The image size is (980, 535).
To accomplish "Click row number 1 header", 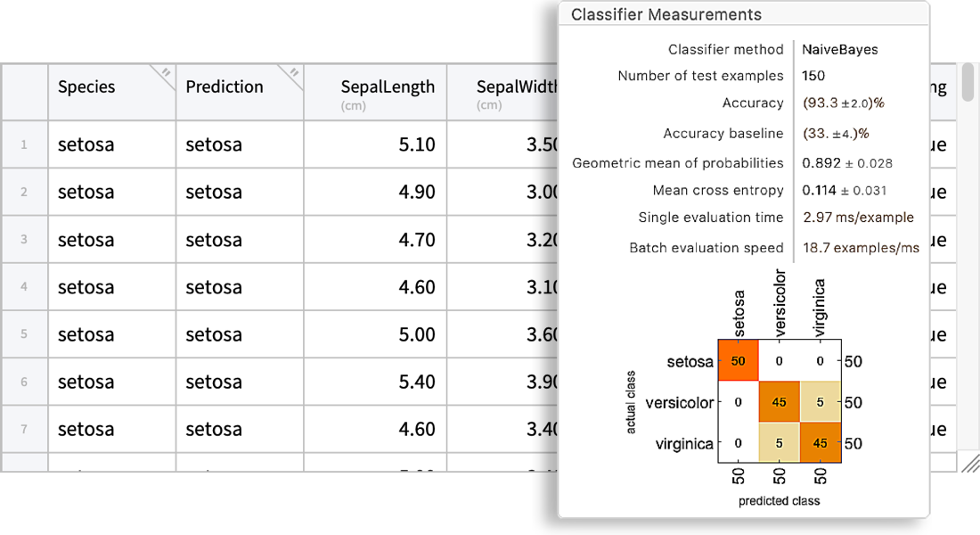I will [24, 144].
